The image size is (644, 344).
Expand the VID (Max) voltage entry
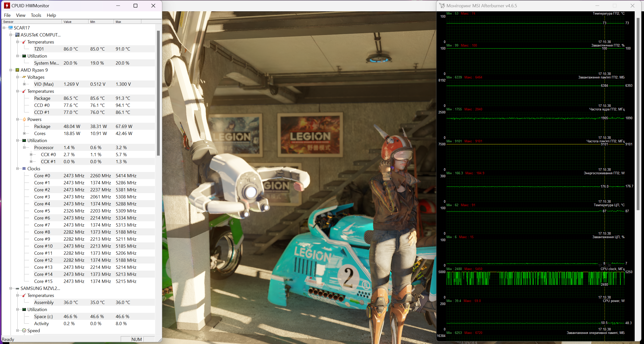point(24,84)
